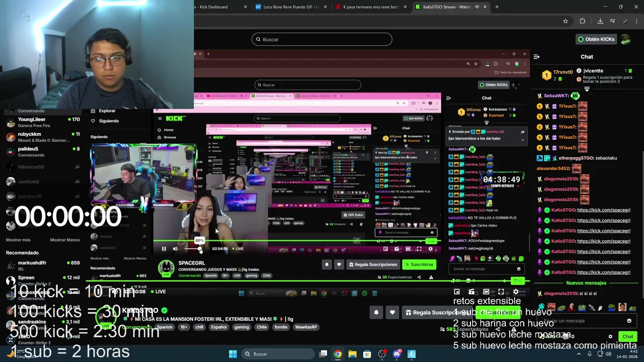Select the Español tag under KaKoSTGO
Image resolution: width=644 pixels, height=362 pixels.
click(x=219, y=327)
